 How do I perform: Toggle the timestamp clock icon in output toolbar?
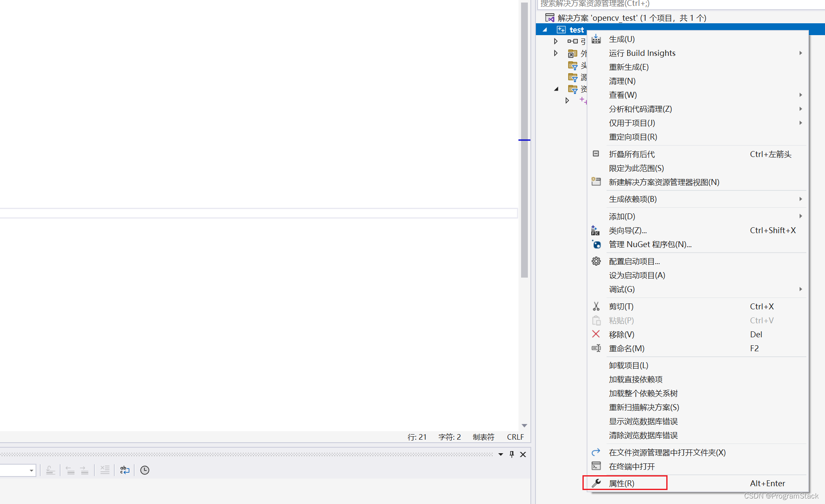[x=144, y=470]
